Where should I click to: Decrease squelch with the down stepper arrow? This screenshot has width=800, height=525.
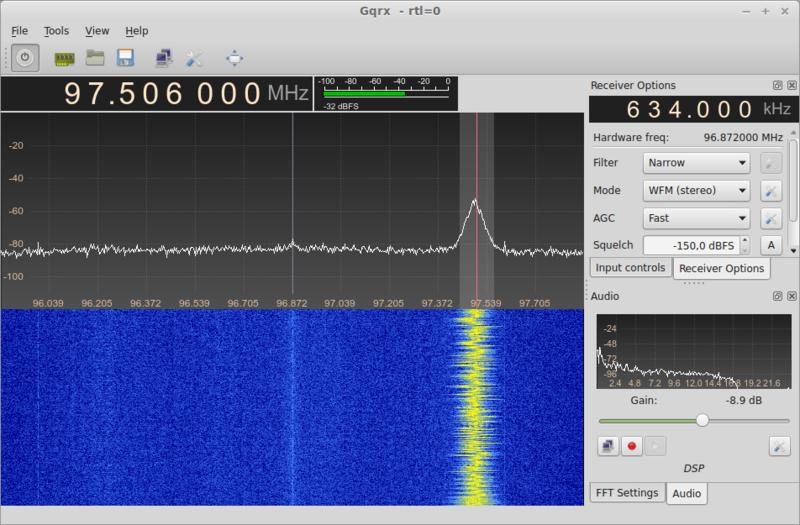[x=745, y=250]
